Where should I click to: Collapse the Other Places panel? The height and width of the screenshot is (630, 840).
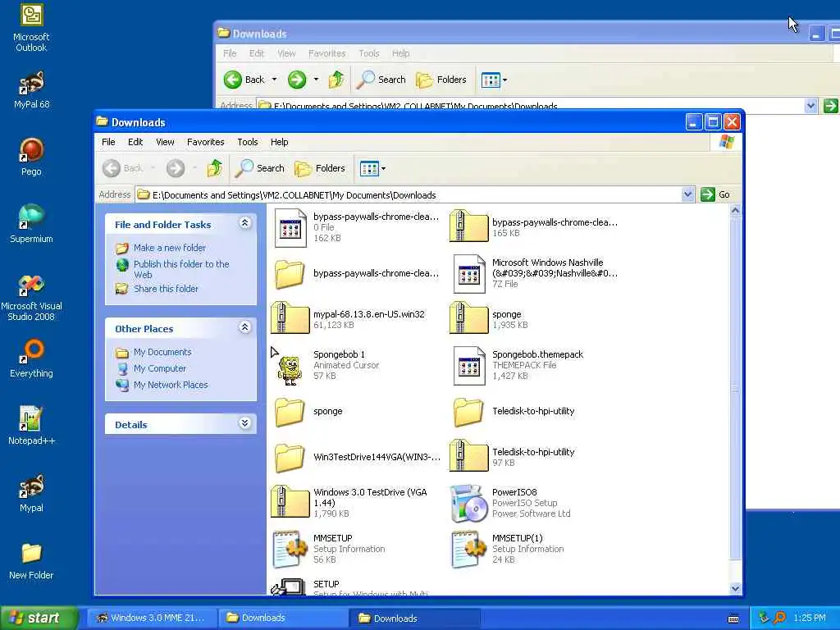(x=244, y=327)
